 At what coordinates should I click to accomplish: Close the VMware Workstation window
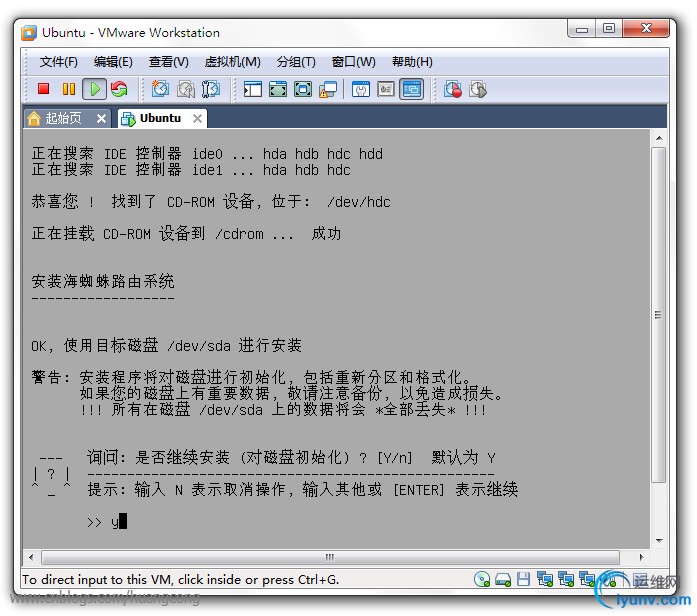click(646, 29)
